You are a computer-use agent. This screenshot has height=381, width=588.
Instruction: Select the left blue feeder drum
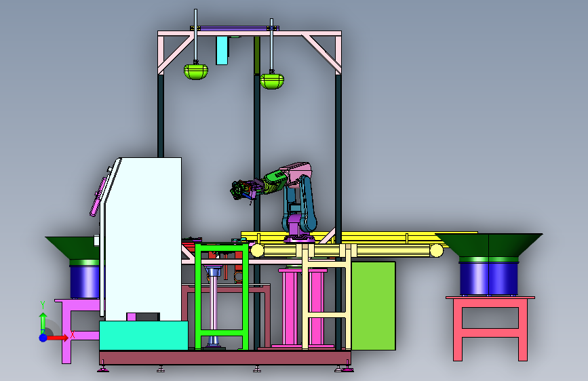coord(85,281)
